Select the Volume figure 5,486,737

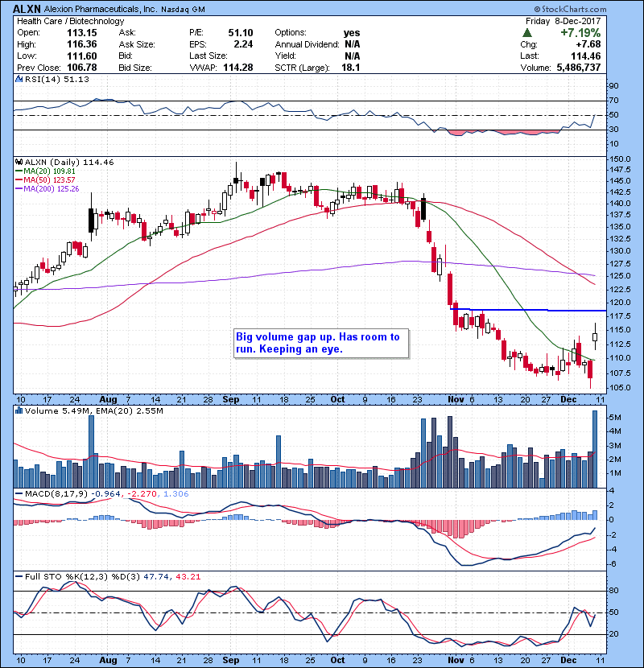[579, 68]
